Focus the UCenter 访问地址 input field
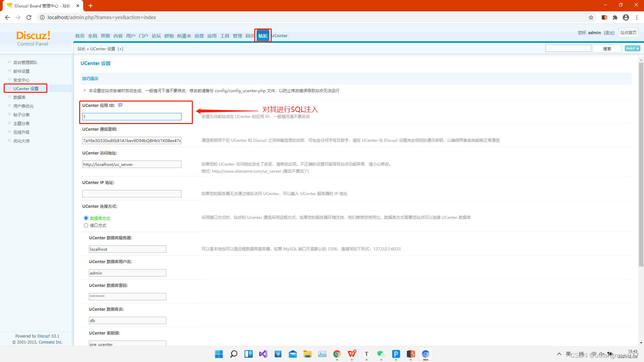Viewport: 644px width, 362px height. (132, 164)
